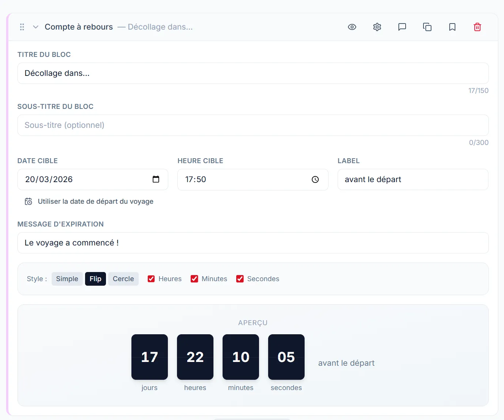Click the drag handle grip icon
This screenshot has height=420, width=504.
click(x=22, y=27)
